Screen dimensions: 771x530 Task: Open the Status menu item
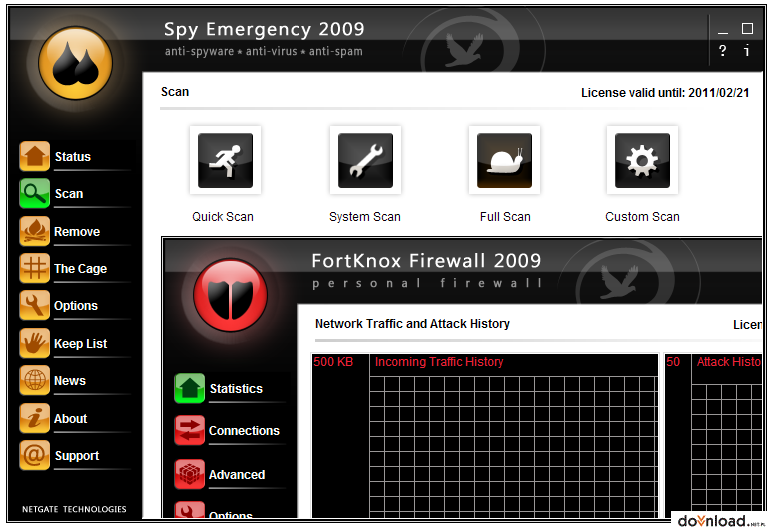[73, 157]
